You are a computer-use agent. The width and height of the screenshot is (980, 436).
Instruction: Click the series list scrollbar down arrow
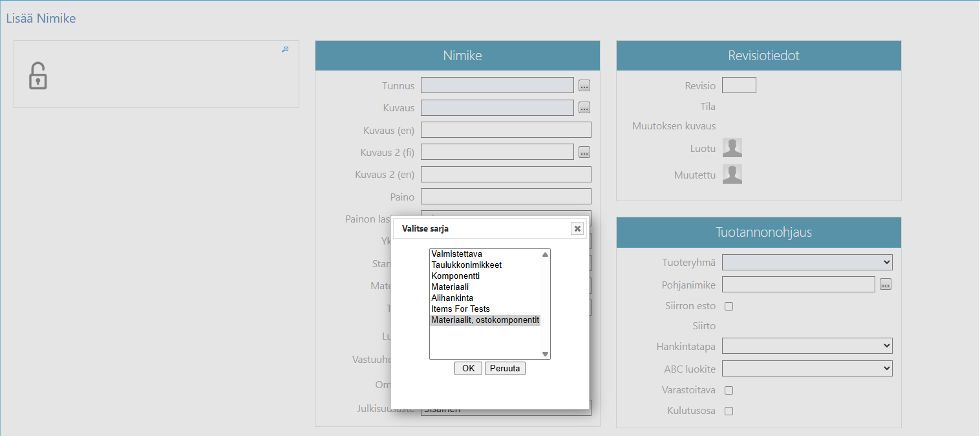point(545,354)
